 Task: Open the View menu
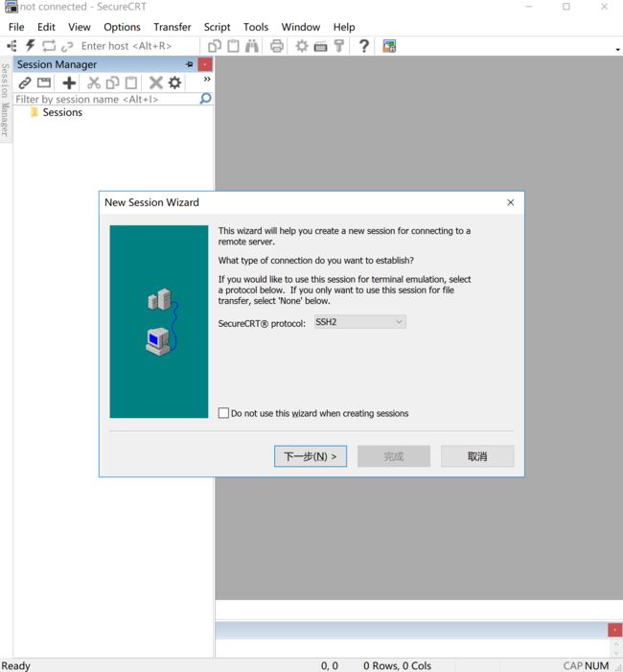pyautogui.click(x=80, y=27)
